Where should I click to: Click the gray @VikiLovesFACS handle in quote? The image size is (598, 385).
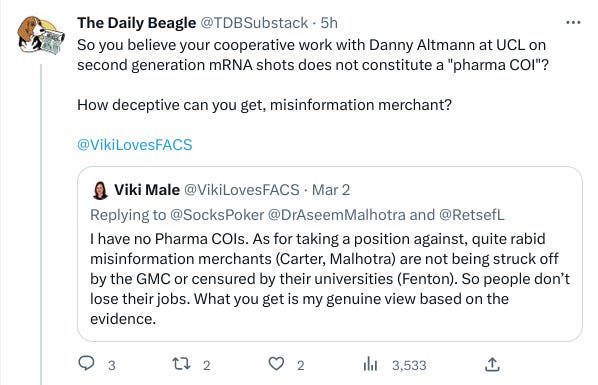click(242, 190)
